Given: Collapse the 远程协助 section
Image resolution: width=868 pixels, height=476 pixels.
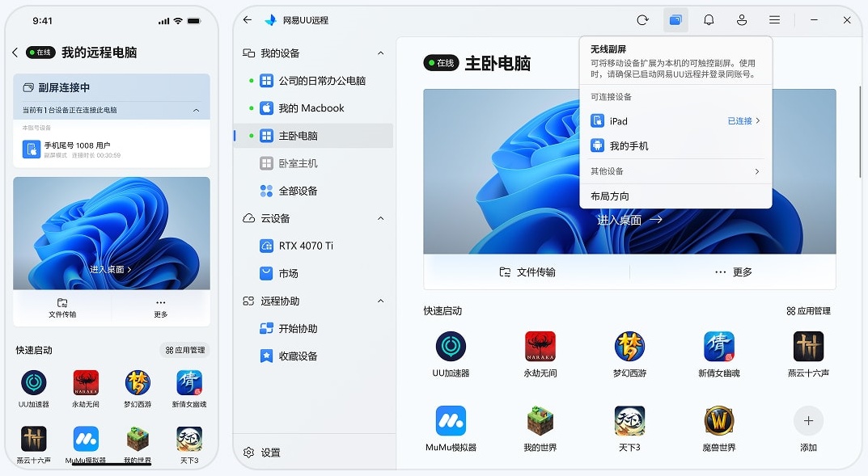Looking at the screenshot, I should click(380, 301).
